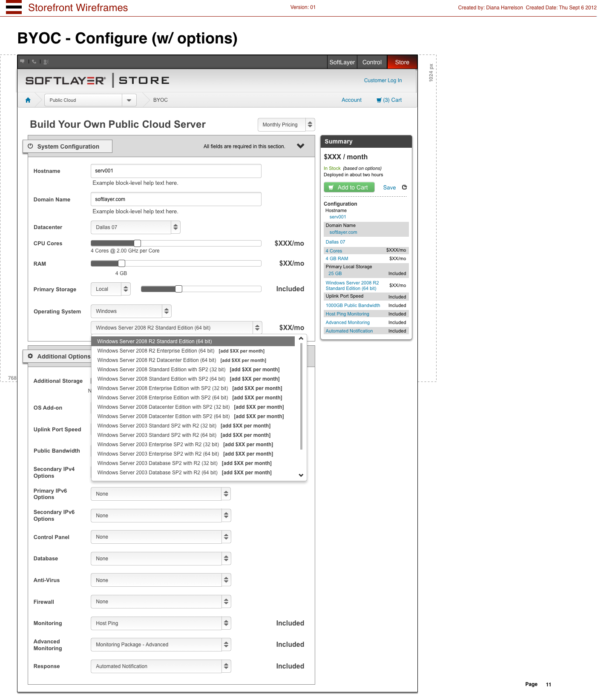Open the Response Automated Notification dropdown
598x700 pixels.
pos(161,666)
